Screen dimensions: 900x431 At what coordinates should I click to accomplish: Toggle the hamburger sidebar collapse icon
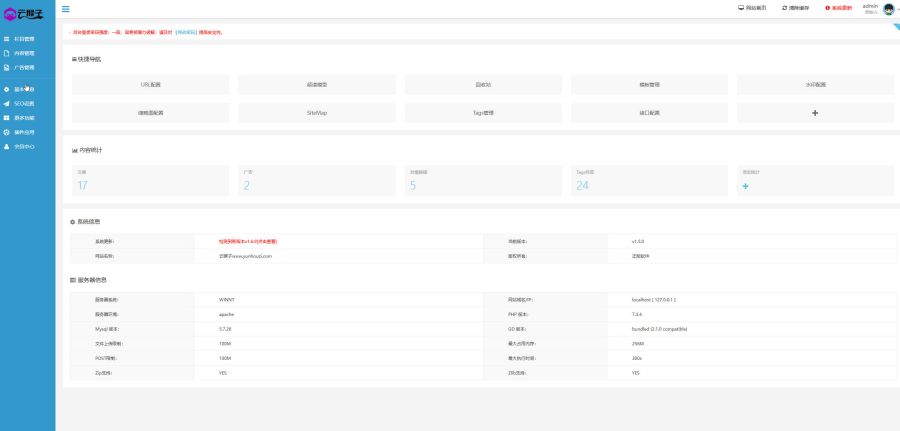pyautogui.click(x=66, y=9)
